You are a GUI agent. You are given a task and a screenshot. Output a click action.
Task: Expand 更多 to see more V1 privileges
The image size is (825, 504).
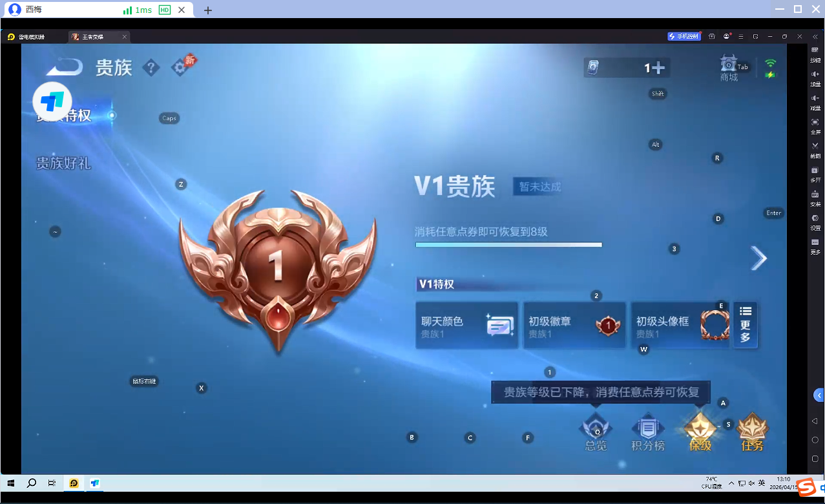745,324
